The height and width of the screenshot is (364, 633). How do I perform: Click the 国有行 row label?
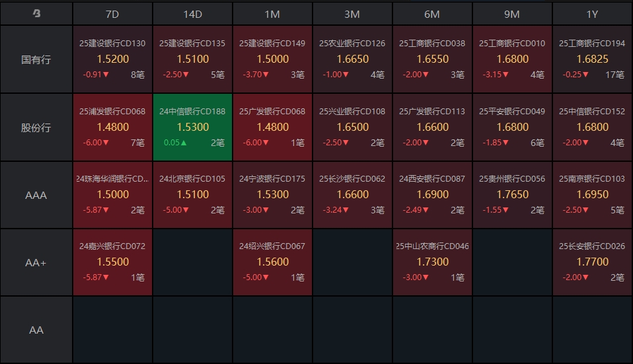click(x=36, y=59)
